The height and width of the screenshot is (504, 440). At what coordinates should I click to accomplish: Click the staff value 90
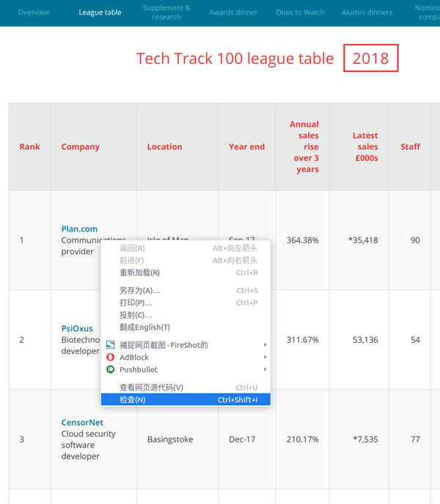tap(415, 240)
